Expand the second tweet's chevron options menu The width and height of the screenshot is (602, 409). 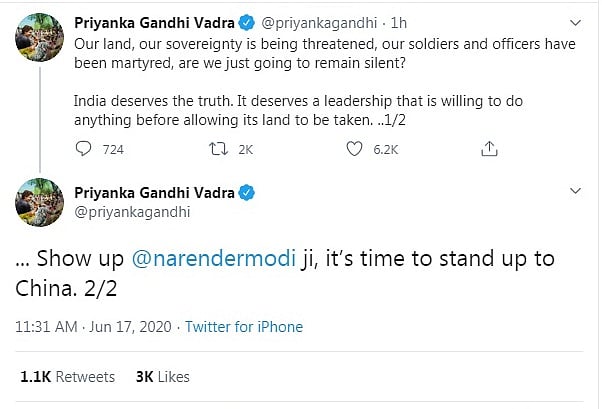point(575,190)
